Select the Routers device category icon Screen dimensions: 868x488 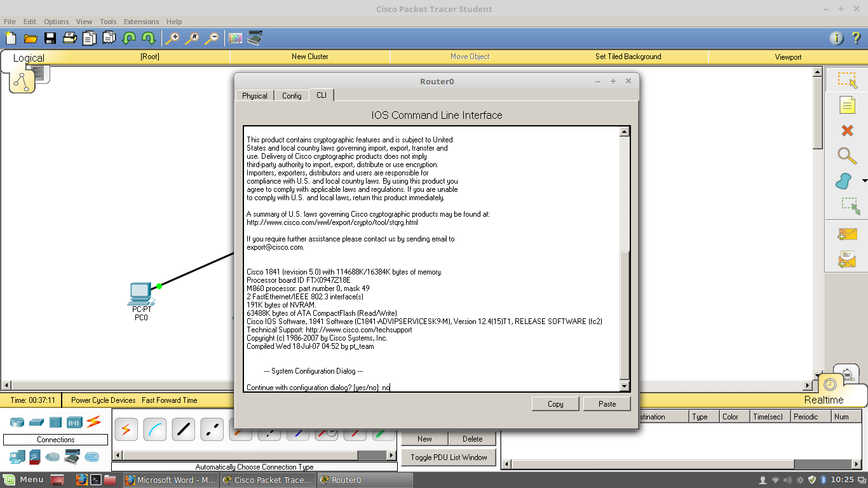[x=17, y=422]
